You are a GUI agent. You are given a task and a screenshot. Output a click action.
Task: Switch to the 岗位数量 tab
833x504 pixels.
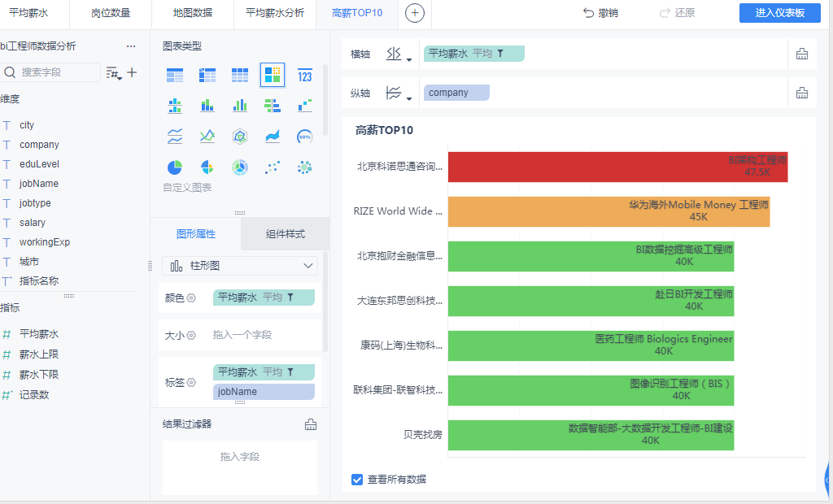(x=111, y=13)
